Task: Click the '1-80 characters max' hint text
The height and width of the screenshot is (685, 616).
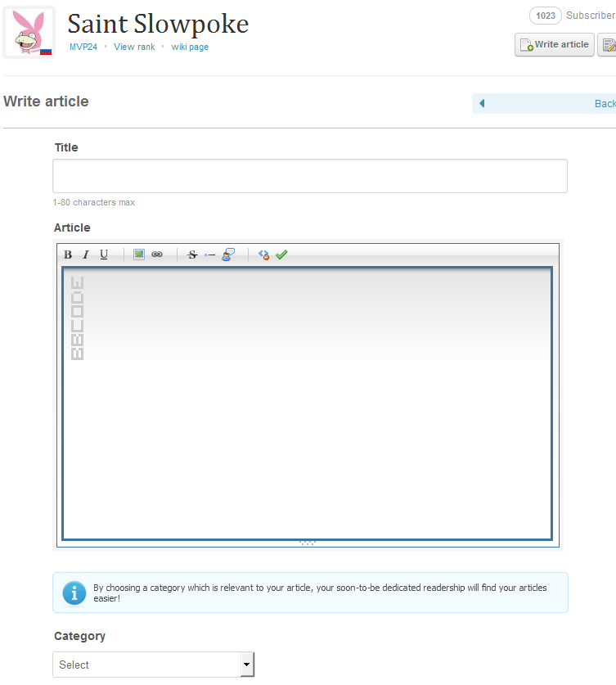Action: click(x=94, y=202)
